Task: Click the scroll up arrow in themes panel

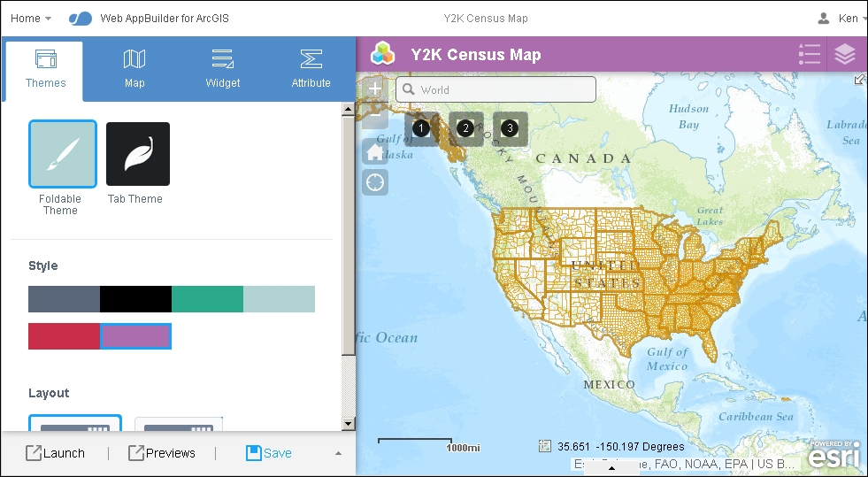Action: coord(348,109)
